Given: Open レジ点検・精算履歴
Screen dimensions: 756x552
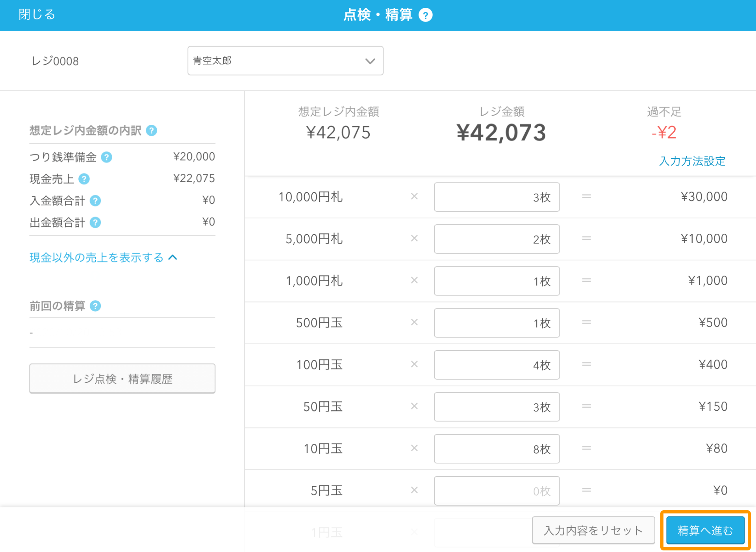Looking at the screenshot, I should coord(122,378).
